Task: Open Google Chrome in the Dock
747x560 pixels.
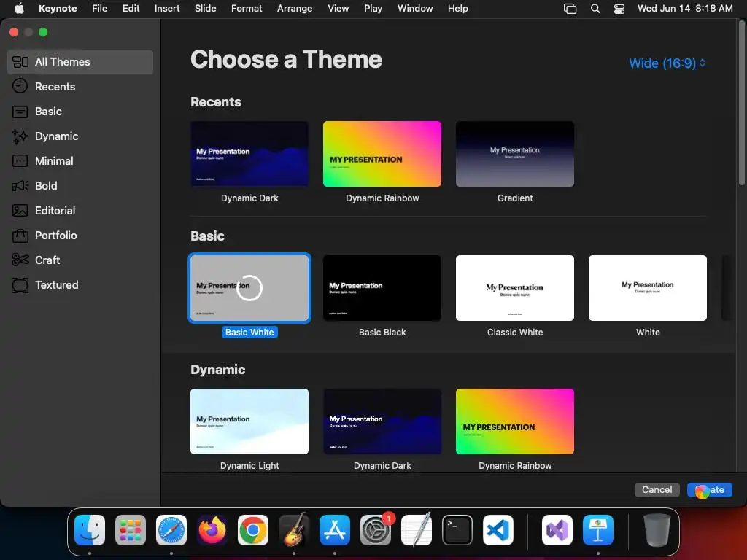Action: [x=253, y=530]
